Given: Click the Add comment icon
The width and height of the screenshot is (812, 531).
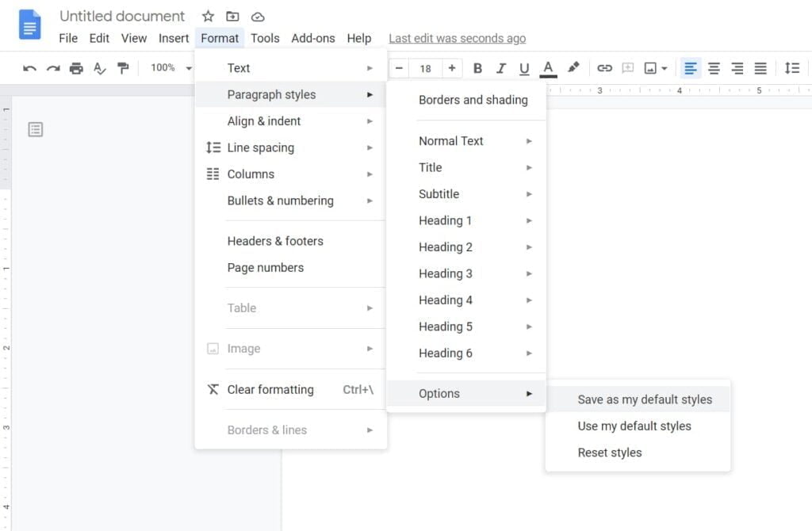Looking at the screenshot, I should (628, 68).
